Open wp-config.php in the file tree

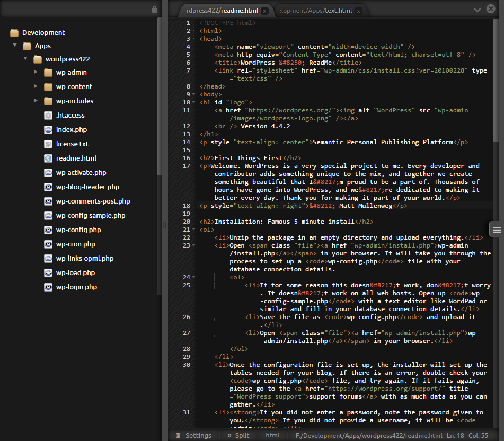(78, 230)
